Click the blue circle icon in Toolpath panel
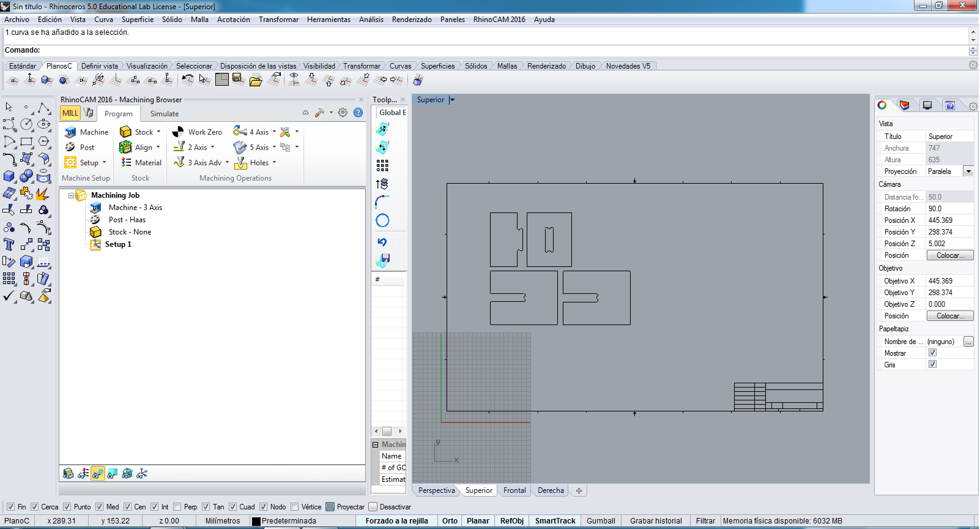The height and width of the screenshot is (529, 980). click(x=382, y=220)
